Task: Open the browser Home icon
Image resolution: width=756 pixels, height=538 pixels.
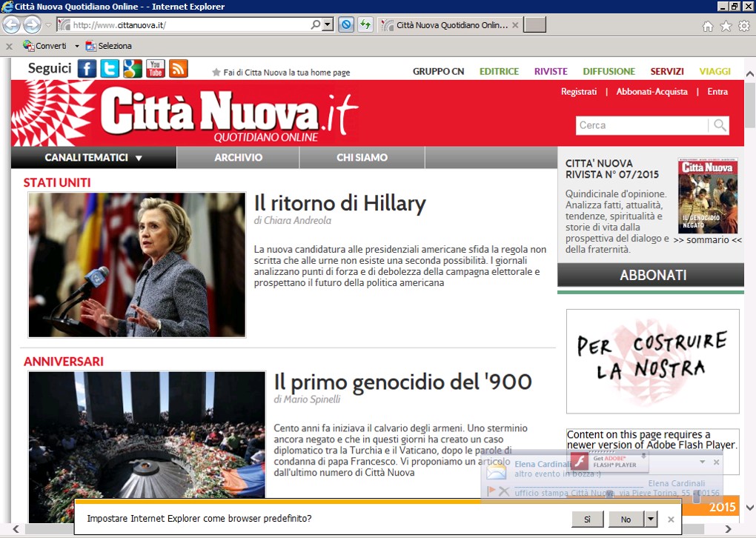Action: (x=708, y=26)
